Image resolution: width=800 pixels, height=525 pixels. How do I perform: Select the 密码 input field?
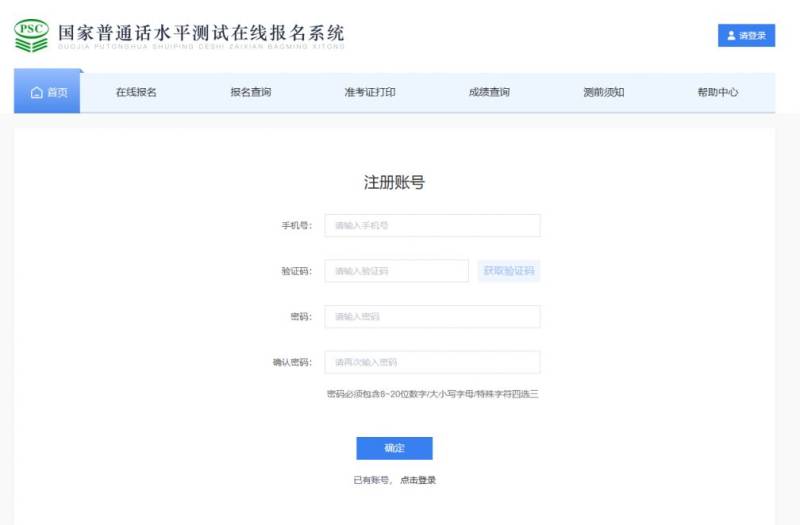432,317
